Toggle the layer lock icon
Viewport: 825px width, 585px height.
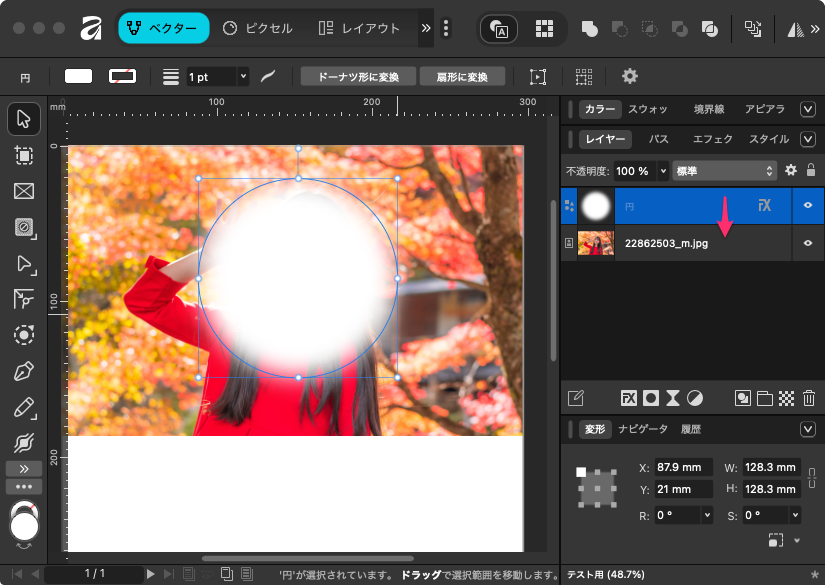tap(810, 171)
